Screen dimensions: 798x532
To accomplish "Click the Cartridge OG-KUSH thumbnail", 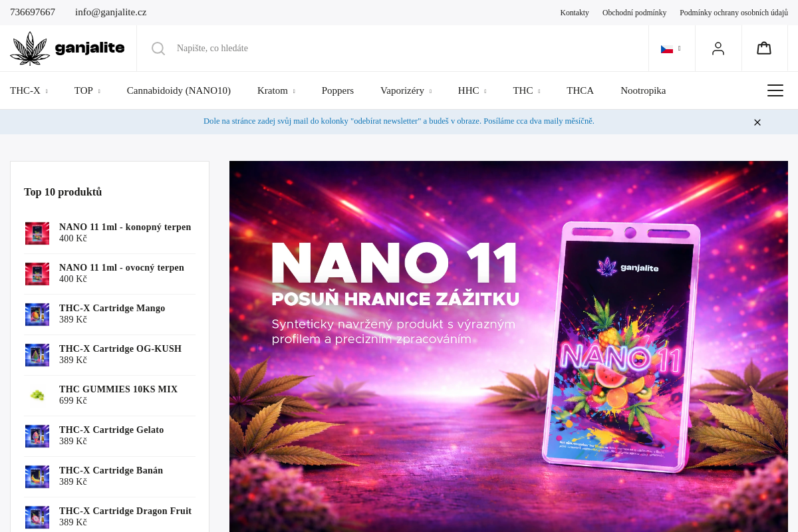I will coord(37,355).
